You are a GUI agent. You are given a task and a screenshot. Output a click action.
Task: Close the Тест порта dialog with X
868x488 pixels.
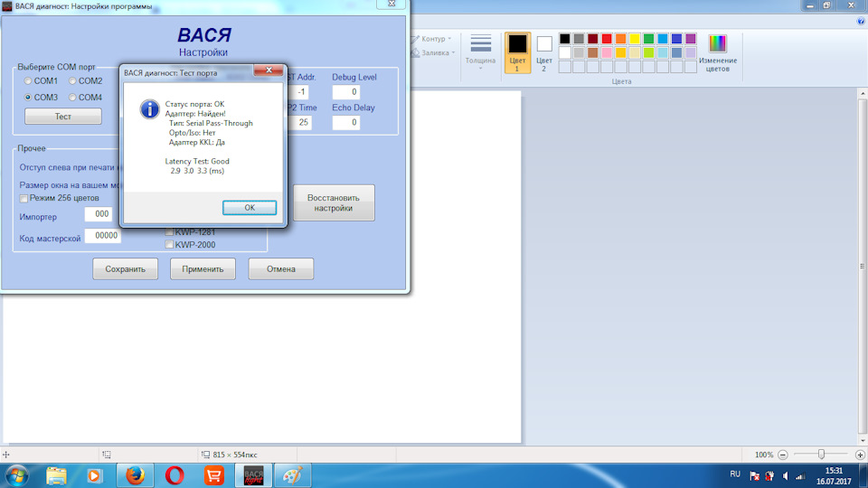(269, 70)
